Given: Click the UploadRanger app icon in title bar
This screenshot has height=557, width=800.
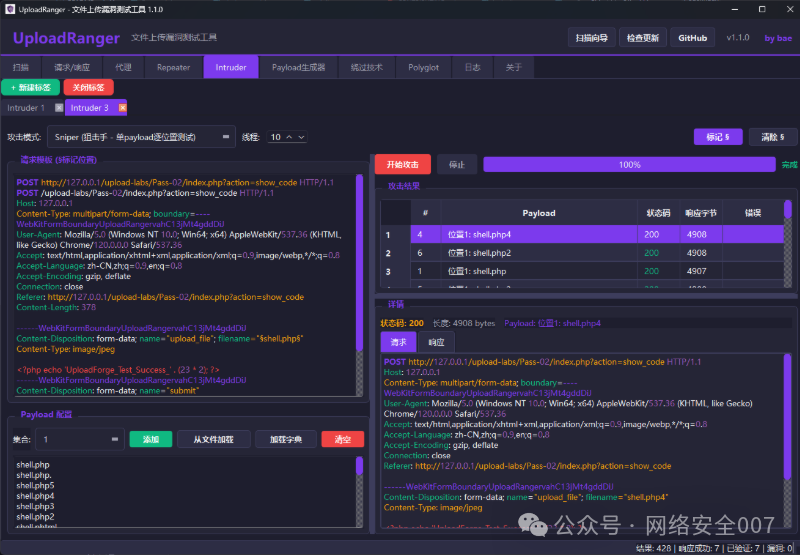Looking at the screenshot, I should coord(10,9).
